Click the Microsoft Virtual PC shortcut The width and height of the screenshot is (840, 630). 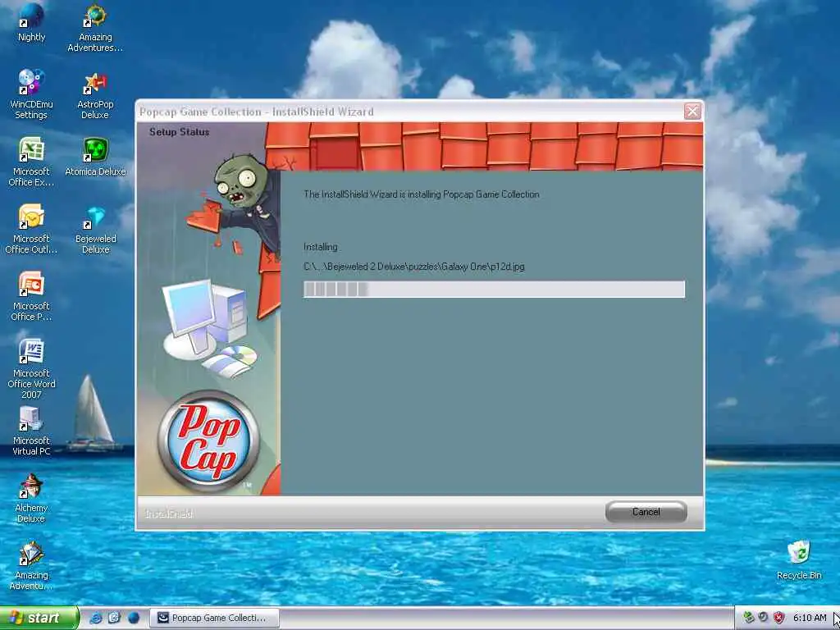(x=31, y=431)
